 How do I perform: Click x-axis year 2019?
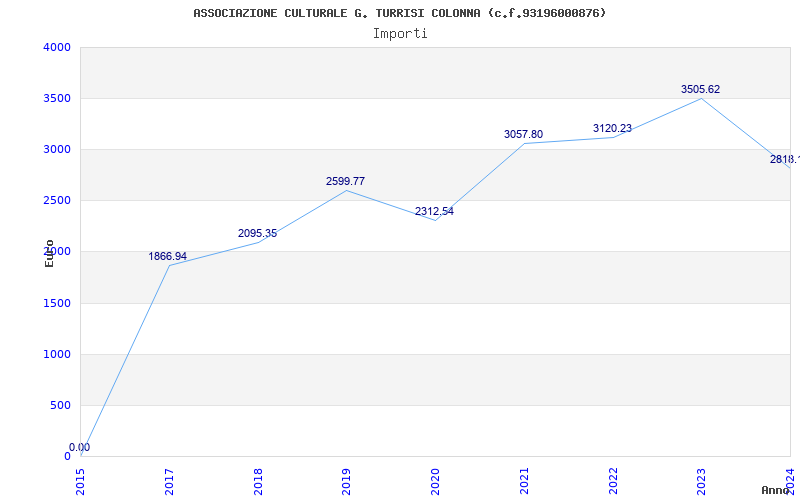click(347, 481)
